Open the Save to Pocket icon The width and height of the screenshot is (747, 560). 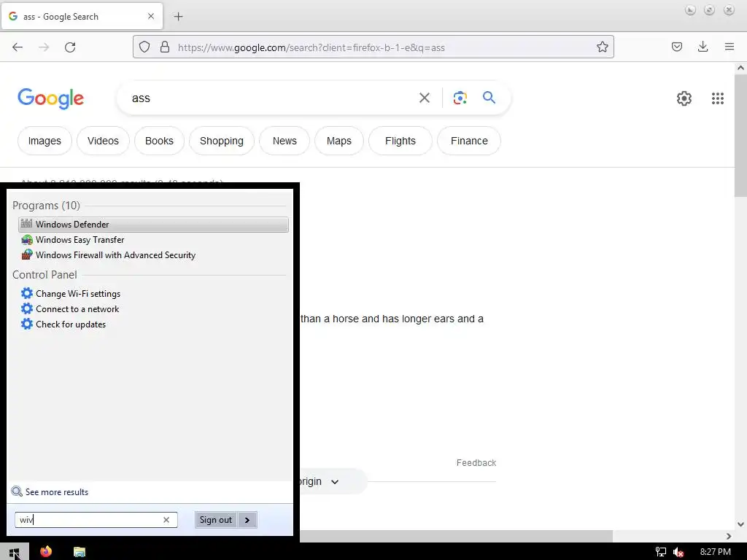tap(676, 47)
